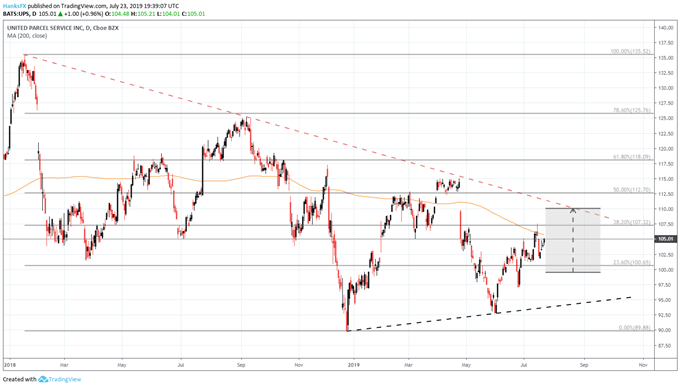Click the current price tag 105.01 on axis
Viewport: 680px width, 387px height.
pyautogui.click(x=665, y=239)
